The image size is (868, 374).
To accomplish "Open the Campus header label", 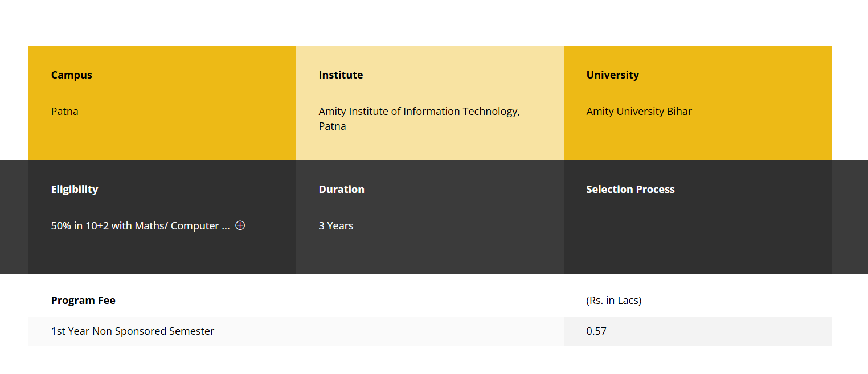I will [x=71, y=75].
